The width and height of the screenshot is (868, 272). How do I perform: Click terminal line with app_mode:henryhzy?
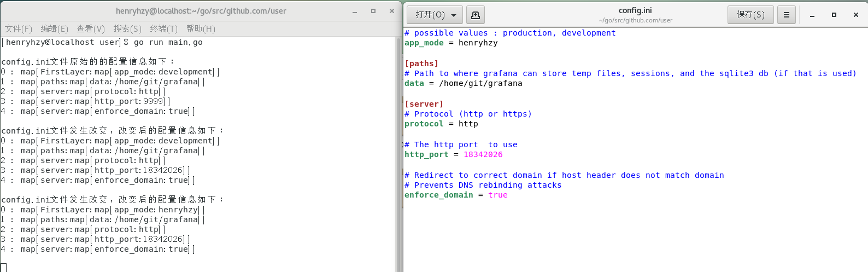103,210
